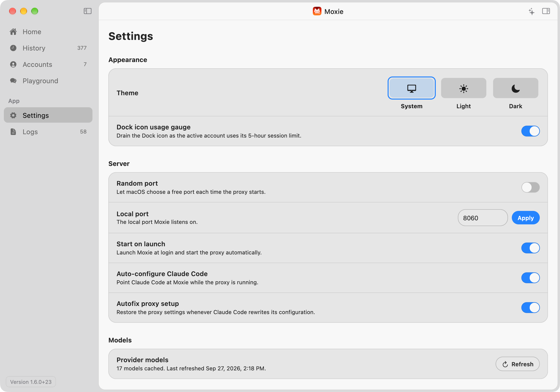Click the Server section heading
Image resolution: width=560 pixels, height=392 pixels.
click(119, 164)
